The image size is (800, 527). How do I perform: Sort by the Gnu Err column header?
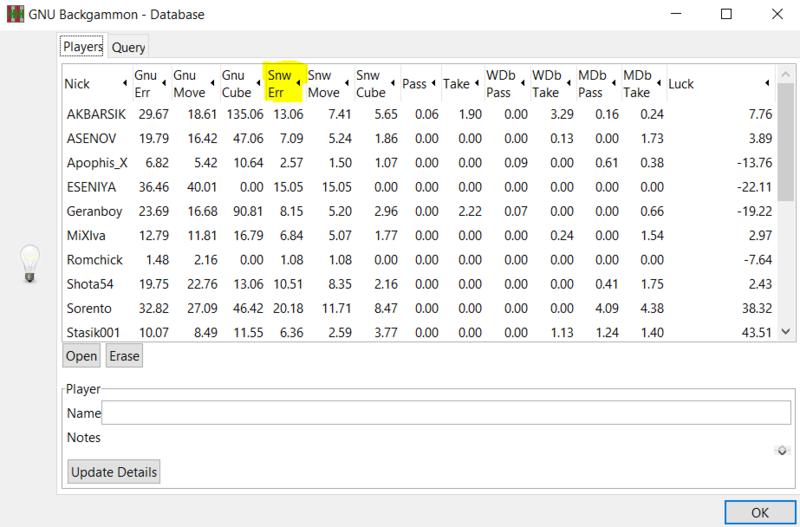tap(151, 84)
